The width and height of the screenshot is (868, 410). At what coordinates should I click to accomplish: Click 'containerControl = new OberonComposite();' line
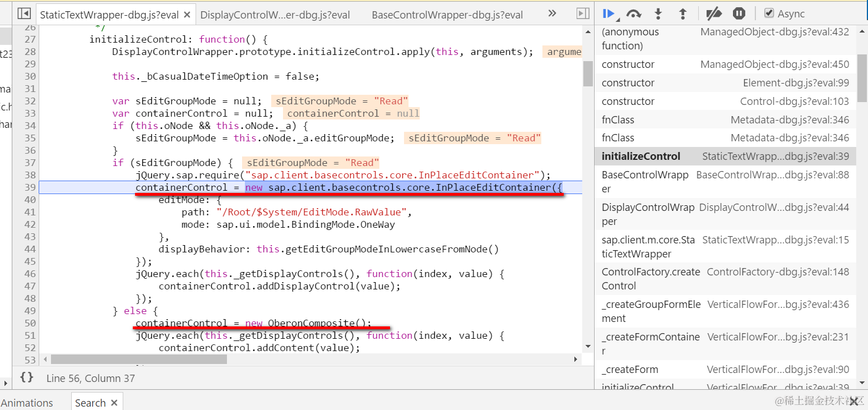coord(253,323)
